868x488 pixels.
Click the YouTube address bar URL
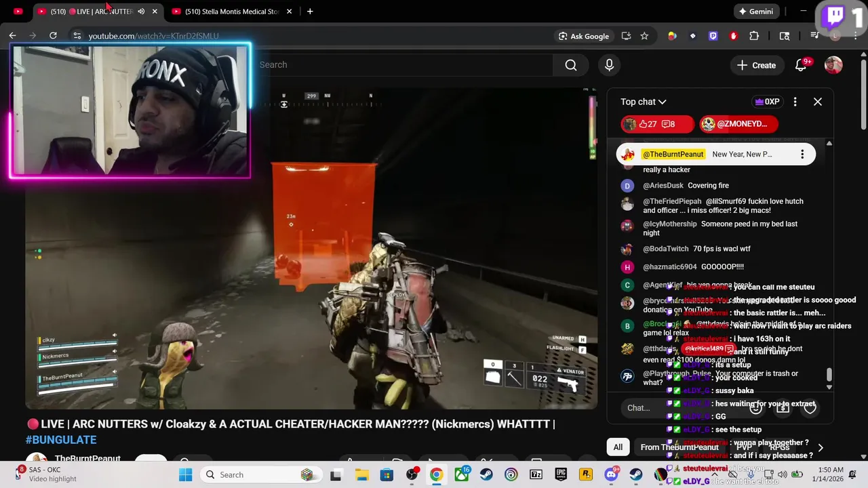click(153, 36)
